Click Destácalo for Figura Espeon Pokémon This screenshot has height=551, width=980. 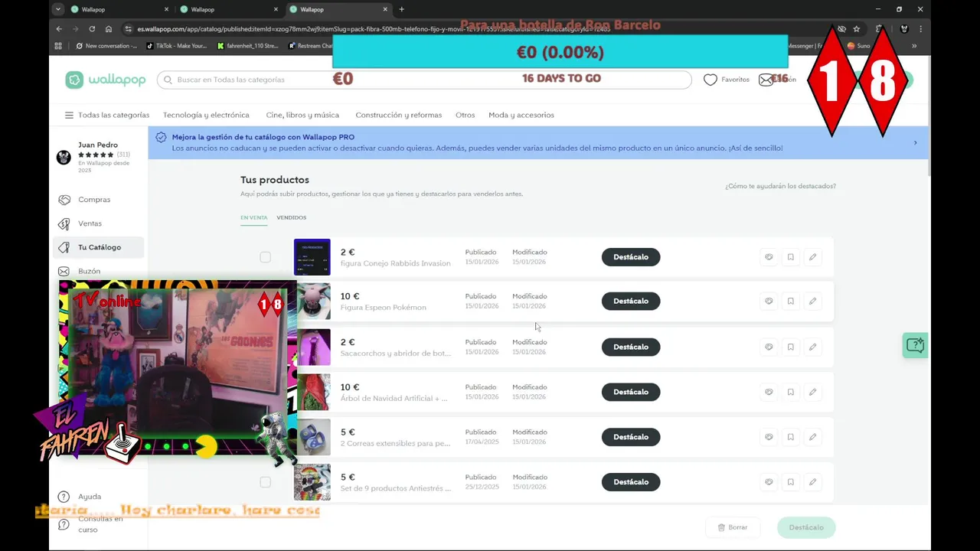point(631,302)
